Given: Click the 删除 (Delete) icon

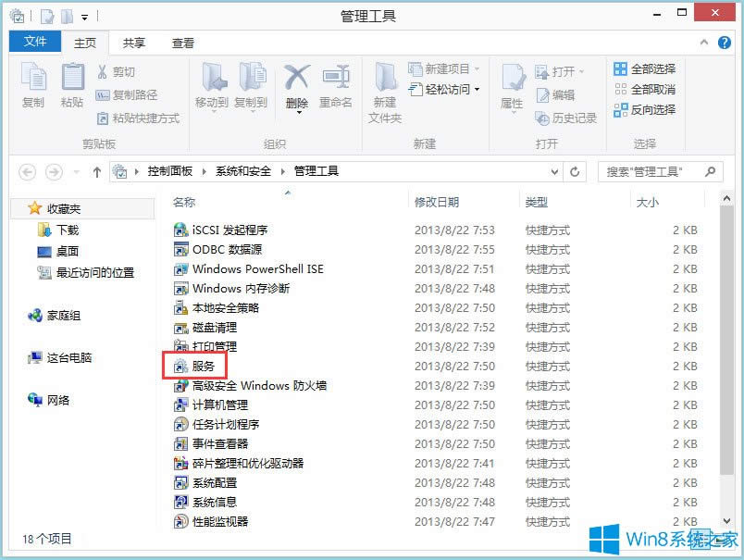Looking at the screenshot, I should tap(295, 85).
